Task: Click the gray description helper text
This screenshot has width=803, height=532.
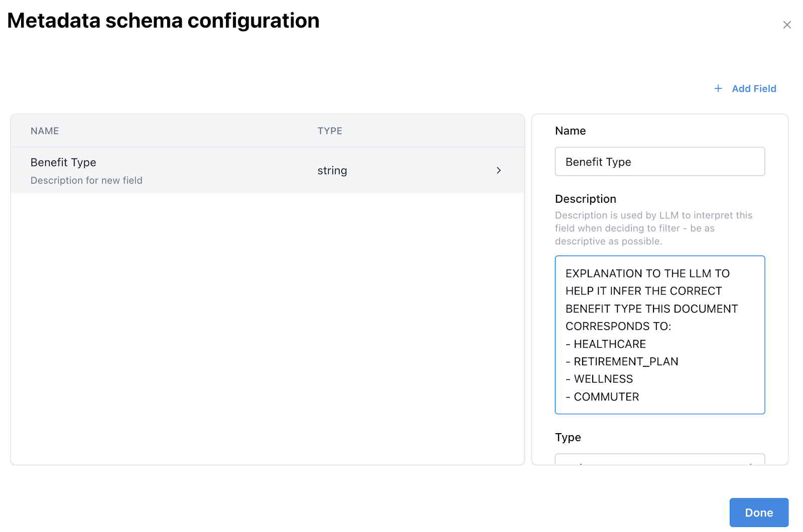Action: click(653, 228)
